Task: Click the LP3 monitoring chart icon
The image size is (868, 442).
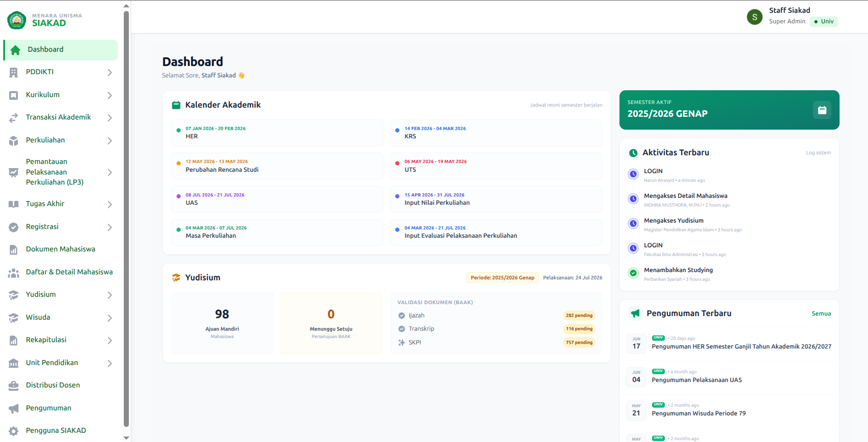Action: coord(14,172)
